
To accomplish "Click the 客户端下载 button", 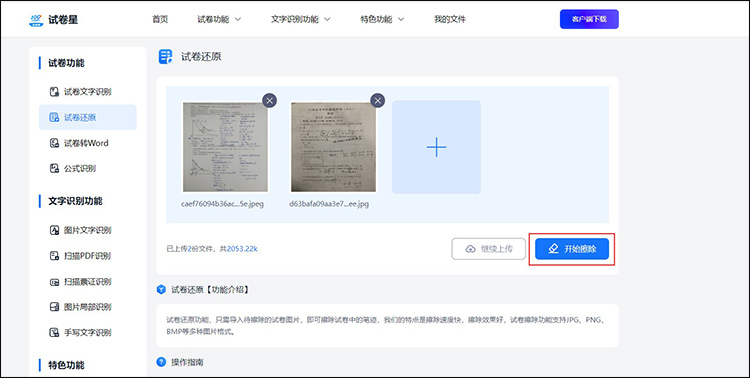I will pyautogui.click(x=589, y=19).
